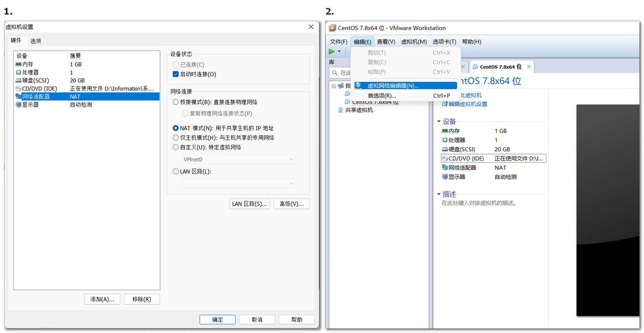Click the 复制(C) entry in the Edit menu
Viewport: 644px width, 333px height.
pyautogui.click(x=406, y=62)
